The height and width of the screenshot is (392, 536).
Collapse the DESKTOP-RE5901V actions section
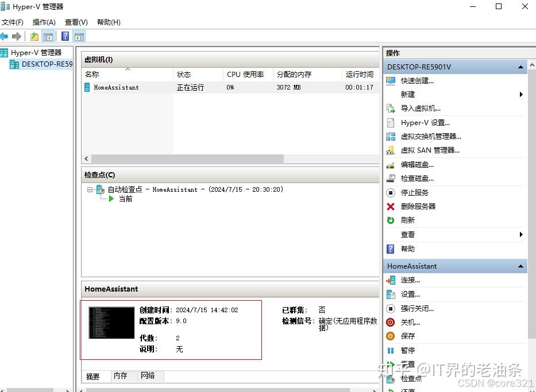coord(520,66)
